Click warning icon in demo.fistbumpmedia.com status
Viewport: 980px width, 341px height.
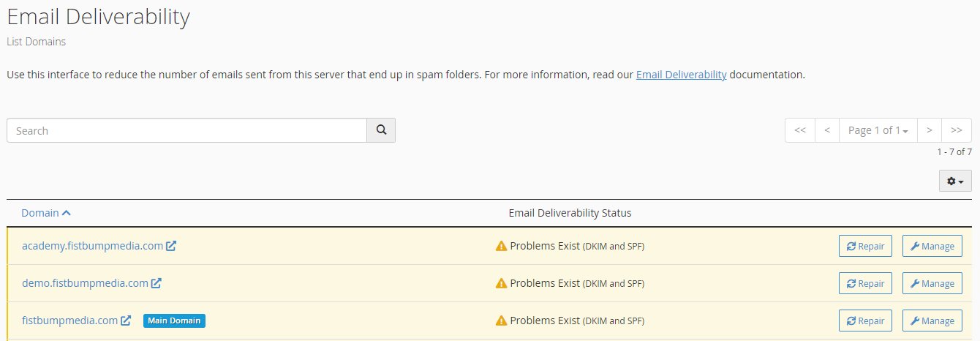(x=501, y=284)
